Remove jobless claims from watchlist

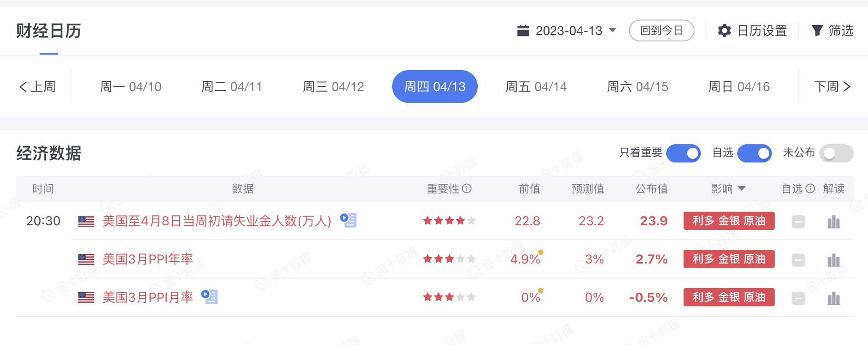(798, 222)
